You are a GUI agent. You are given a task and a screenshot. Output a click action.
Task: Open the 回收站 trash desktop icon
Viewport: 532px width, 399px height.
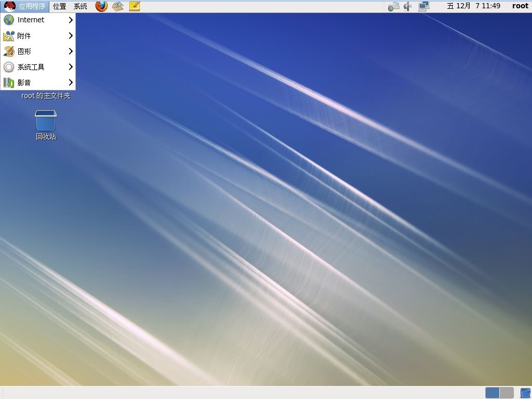(x=46, y=120)
